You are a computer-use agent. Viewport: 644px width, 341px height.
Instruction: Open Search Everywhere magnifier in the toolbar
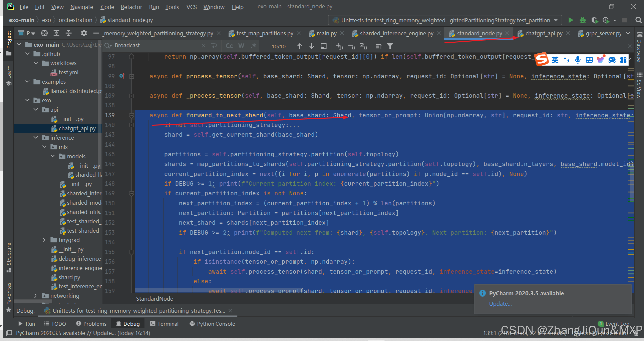(638, 20)
